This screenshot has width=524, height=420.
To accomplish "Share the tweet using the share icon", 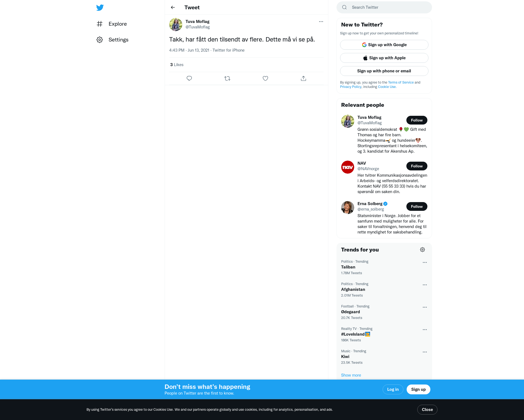I will coord(303,78).
